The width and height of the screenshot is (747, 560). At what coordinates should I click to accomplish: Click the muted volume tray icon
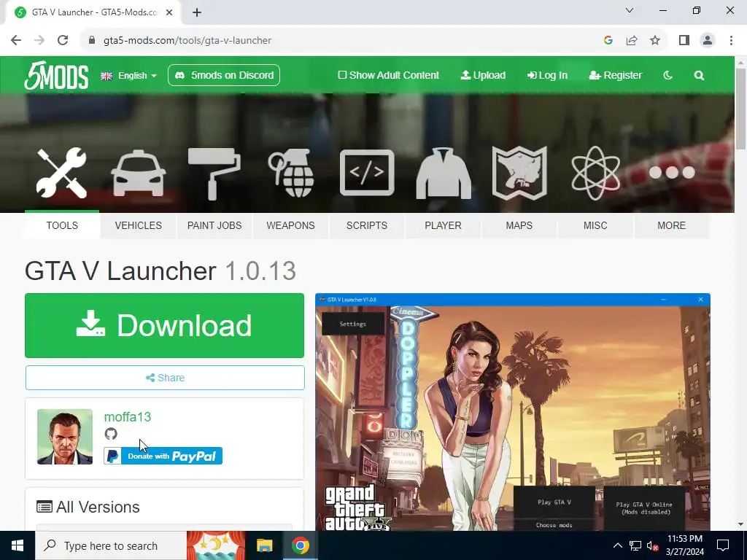pos(652,545)
